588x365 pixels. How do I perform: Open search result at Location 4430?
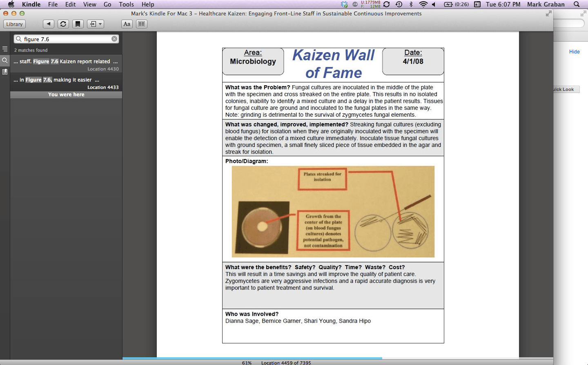(66, 65)
